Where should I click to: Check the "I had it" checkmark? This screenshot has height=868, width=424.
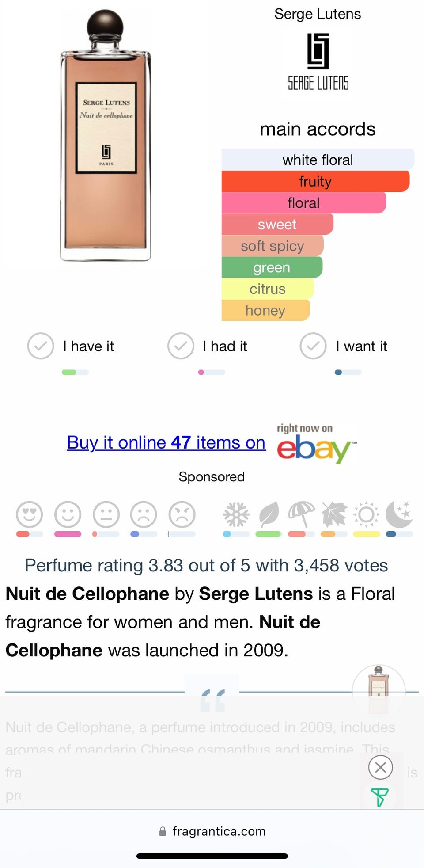pos(181,346)
